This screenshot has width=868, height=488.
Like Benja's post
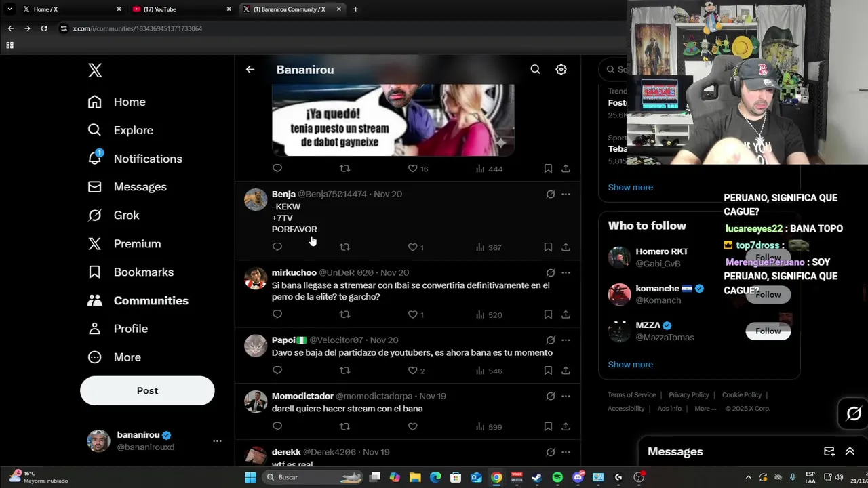tap(412, 247)
